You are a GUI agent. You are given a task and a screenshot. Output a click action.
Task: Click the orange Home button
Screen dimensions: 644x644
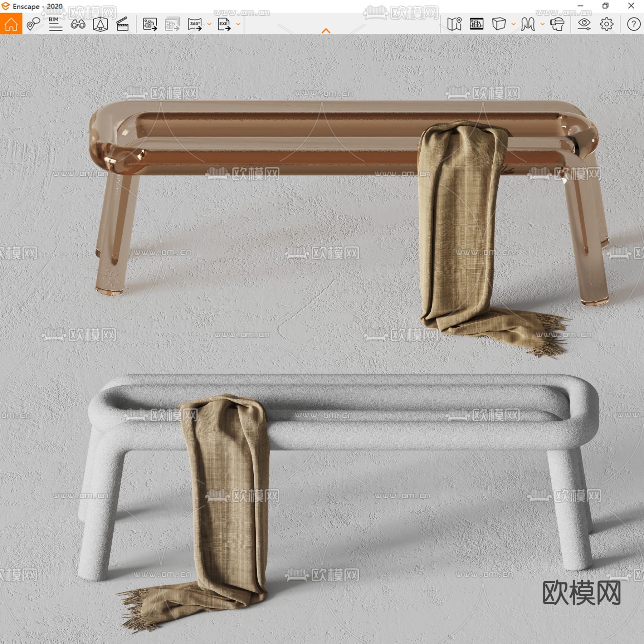coord(11,24)
